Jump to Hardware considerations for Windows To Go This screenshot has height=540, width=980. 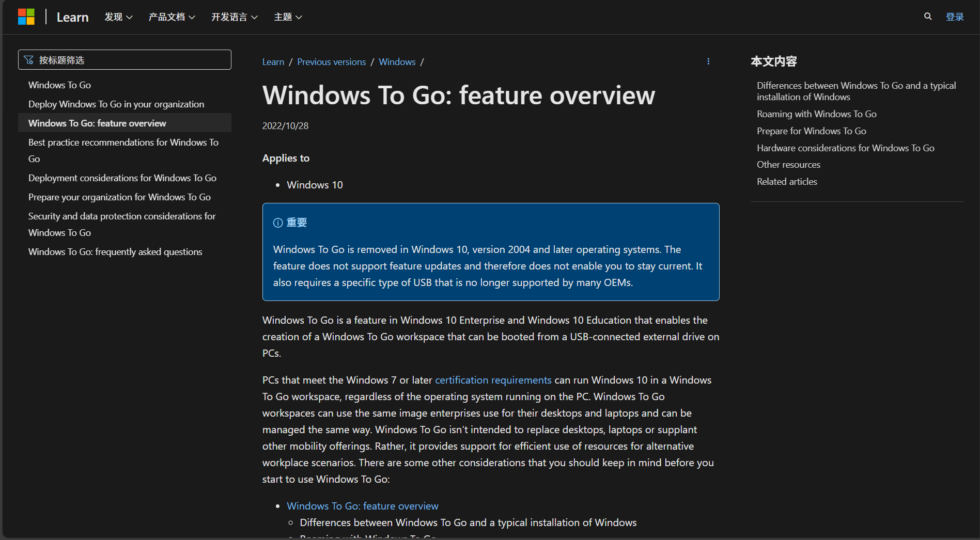tap(845, 148)
